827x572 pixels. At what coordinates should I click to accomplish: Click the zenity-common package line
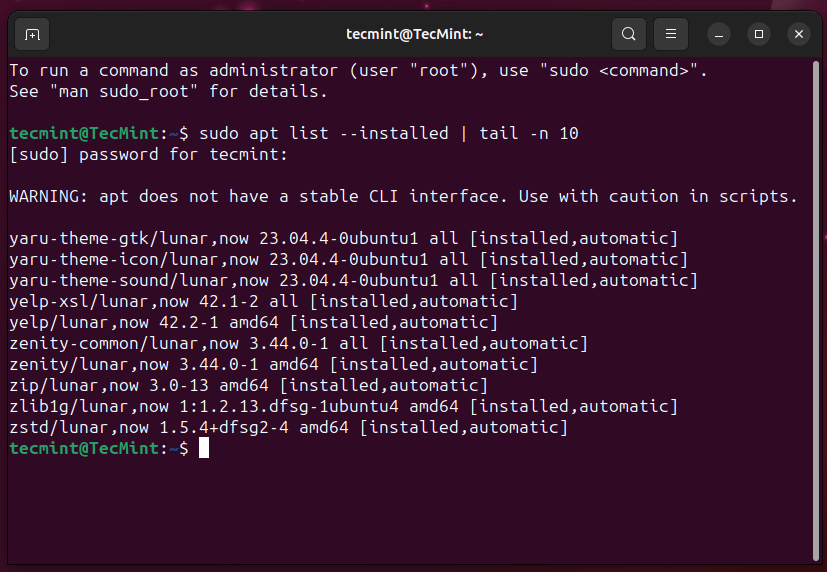click(x=299, y=344)
